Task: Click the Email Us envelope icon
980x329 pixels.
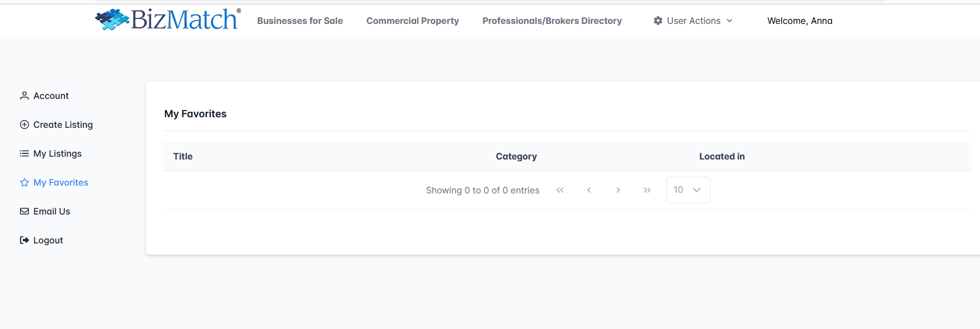Action: [x=24, y=211]
